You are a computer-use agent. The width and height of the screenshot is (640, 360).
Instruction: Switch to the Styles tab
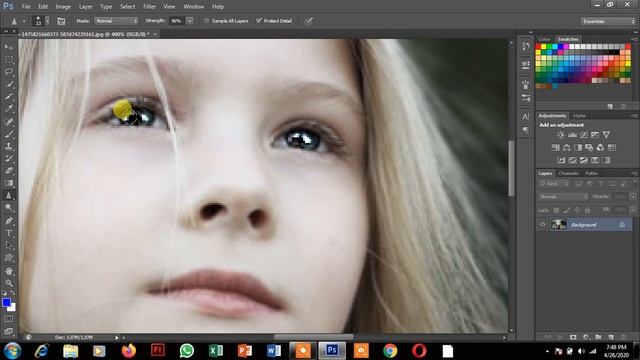pyautogui.click(x=579, y=116)
